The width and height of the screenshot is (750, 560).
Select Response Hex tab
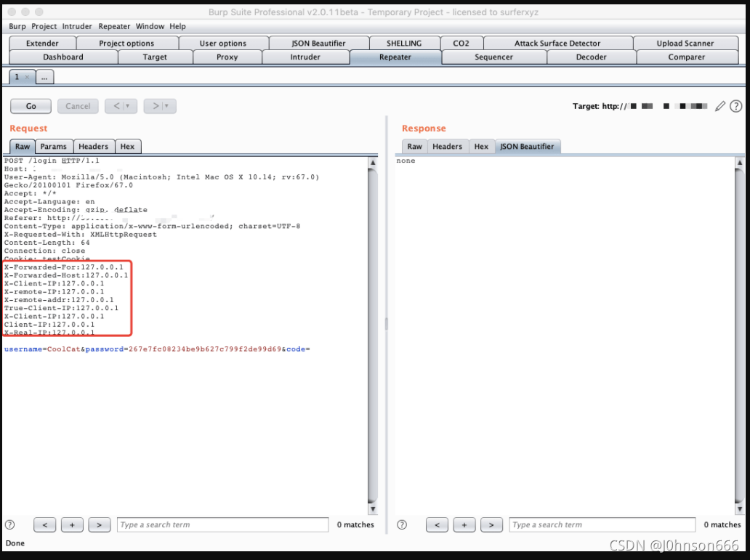pos(481,146)
